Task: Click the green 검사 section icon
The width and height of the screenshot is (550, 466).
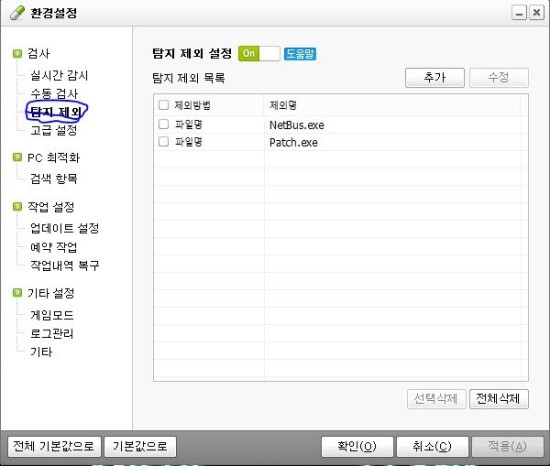Action: tap(17, 54)
